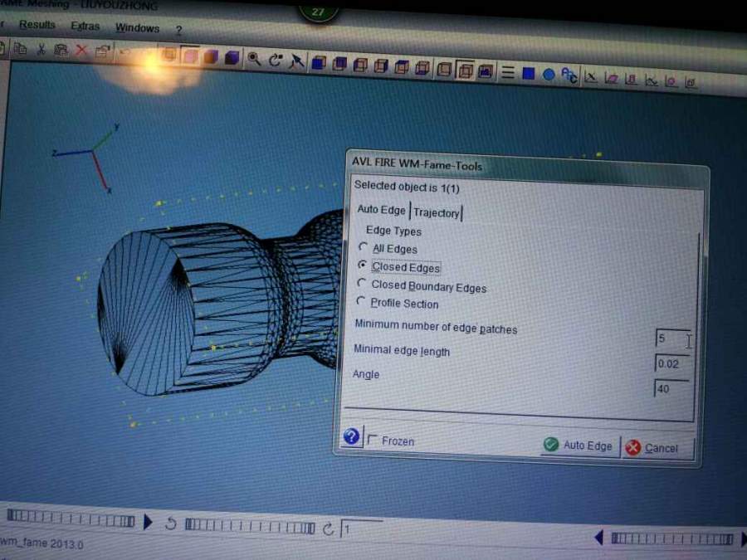The height and width of the screenshot is (560, 747).
Task: Click the first striped slider in bottom bar
Action: [x=71, y=518]
